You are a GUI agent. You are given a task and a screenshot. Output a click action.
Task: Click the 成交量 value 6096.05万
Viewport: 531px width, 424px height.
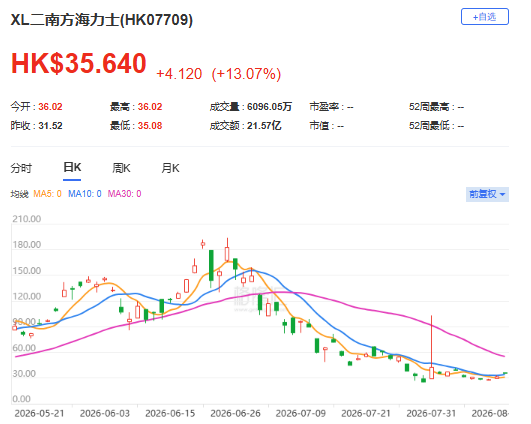click(269, 107)
